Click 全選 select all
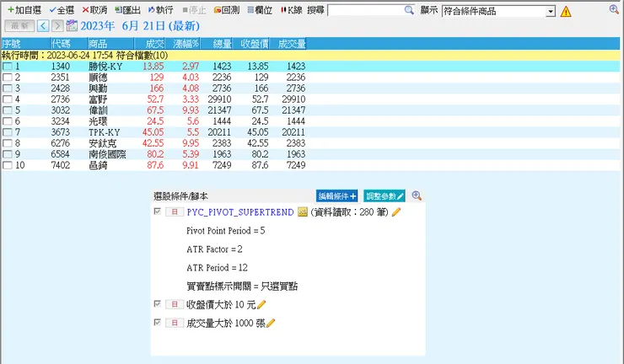Image resolution: width=624 pixels, height=364 pixels. (x=62, y=10)
